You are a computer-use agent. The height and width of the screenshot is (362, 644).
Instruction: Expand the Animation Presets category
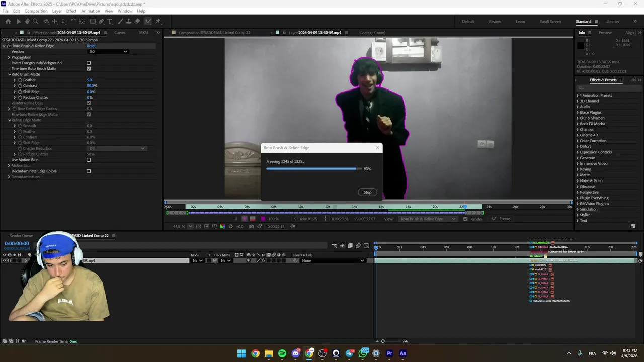(x=578, y=95)
